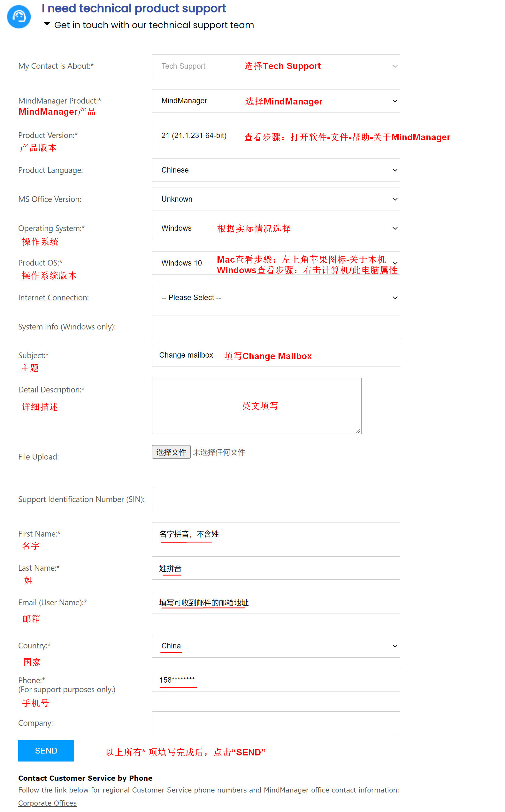Expand the Product OS dropdown
The width and height of the screenshot is (505, 812).
(x=276, y=263)
